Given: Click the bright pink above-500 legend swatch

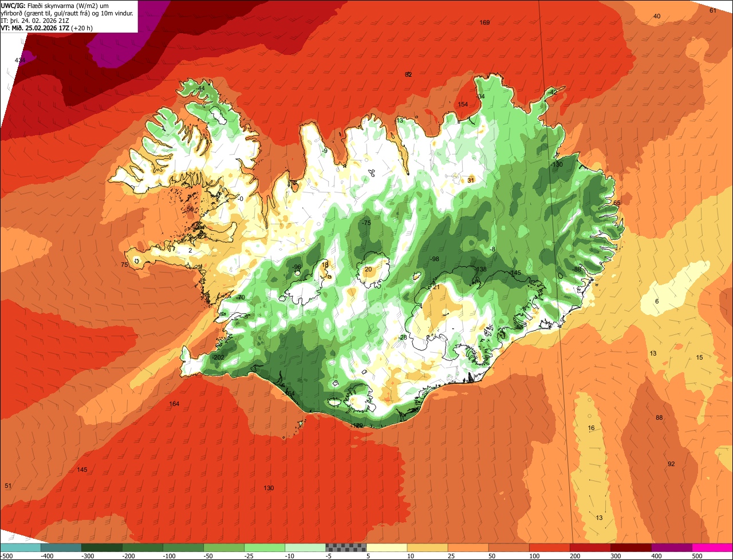Looking at the screenshot, I should 712,547.
